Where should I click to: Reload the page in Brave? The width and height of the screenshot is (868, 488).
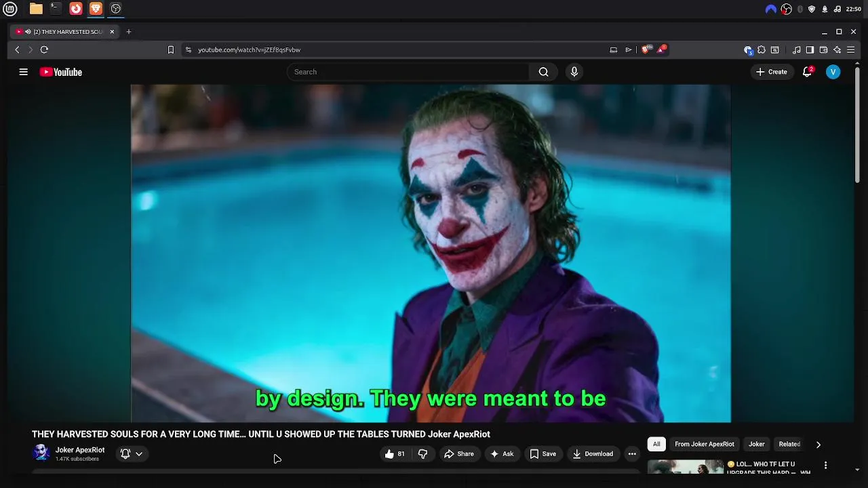44,49
